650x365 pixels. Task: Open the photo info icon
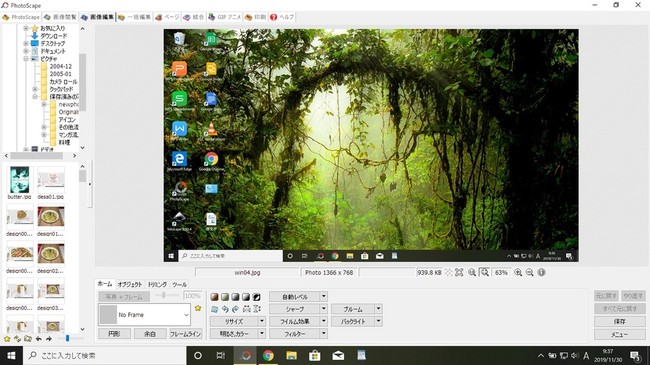pos(541,273)
